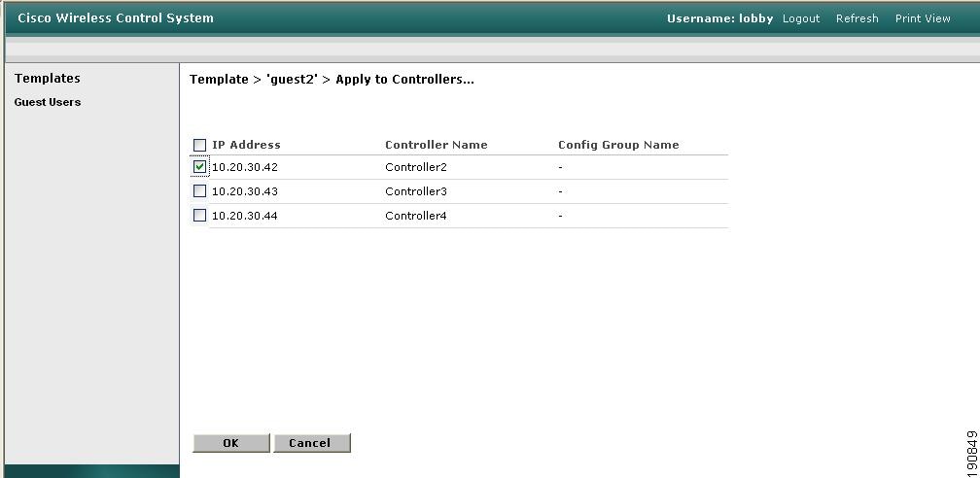The height and width of the screenshot is (478, 980).
Task: Click the breadcrumb text 'guest2' Apply to Controllers
Action: 370,80
